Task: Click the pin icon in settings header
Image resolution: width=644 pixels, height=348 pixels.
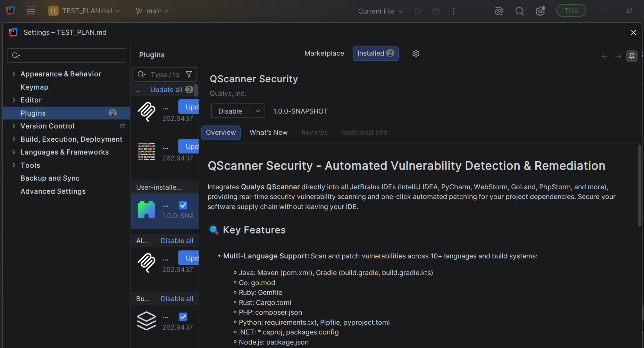Action: pyautogui.click(x=632, y=56)
